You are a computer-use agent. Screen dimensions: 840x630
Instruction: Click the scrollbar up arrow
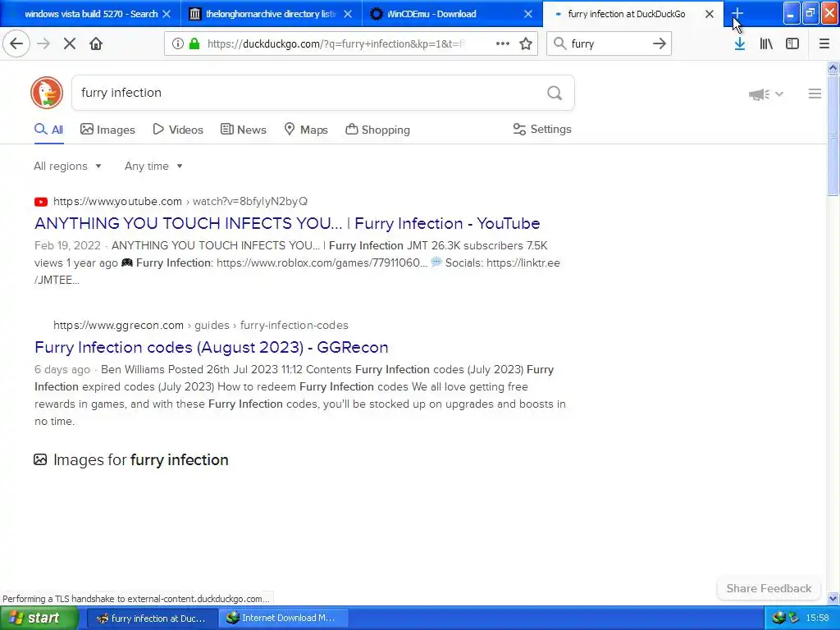833,67
